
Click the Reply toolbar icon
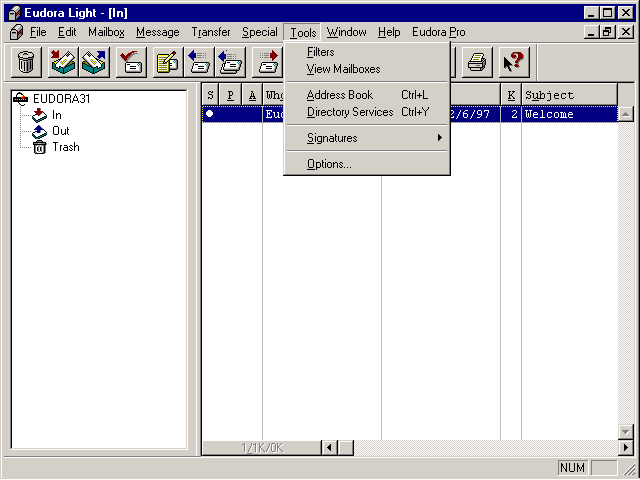(x=199, y=62)
